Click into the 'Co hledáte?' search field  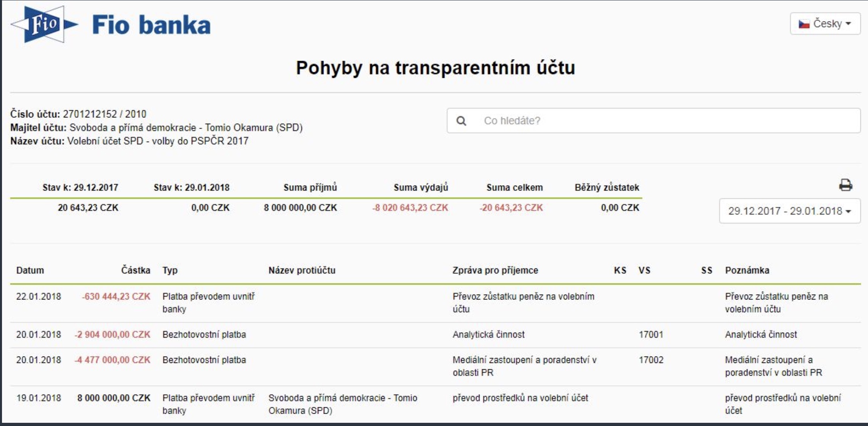pyautogui.click(x=663, y=121)
